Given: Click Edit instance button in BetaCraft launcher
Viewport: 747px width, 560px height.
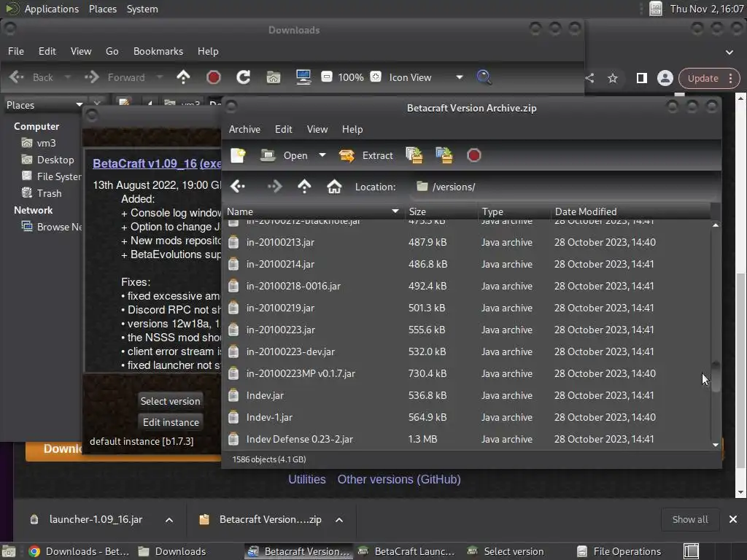Looking at the screenshot, I should [171, 422].
